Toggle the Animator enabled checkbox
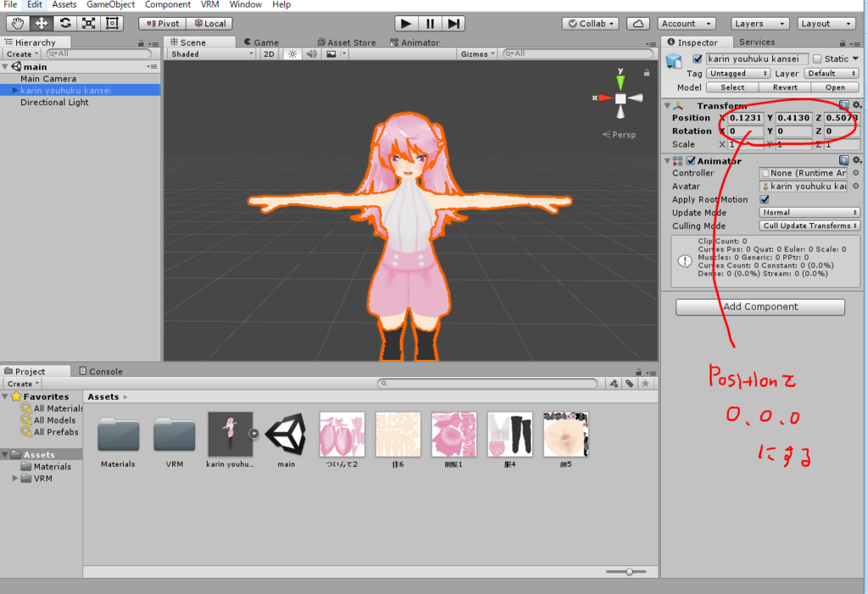868x594 pixels. [x=691, y=160]
